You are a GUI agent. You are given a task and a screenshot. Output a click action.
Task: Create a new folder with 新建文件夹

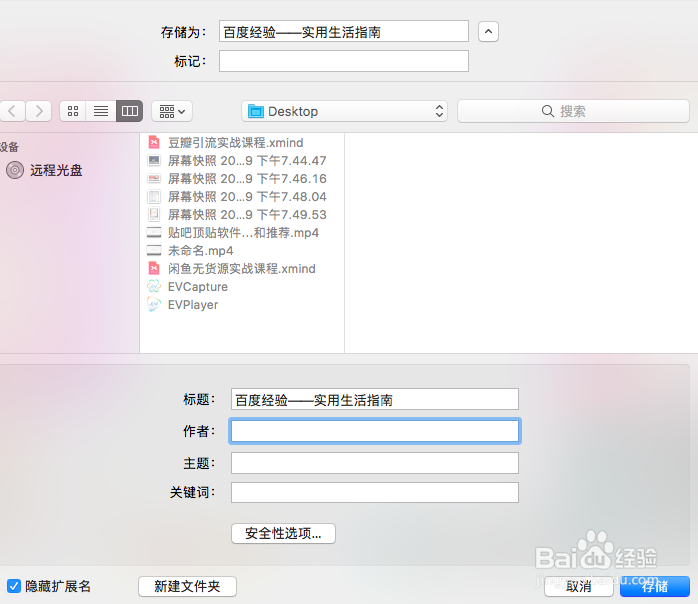187,586
